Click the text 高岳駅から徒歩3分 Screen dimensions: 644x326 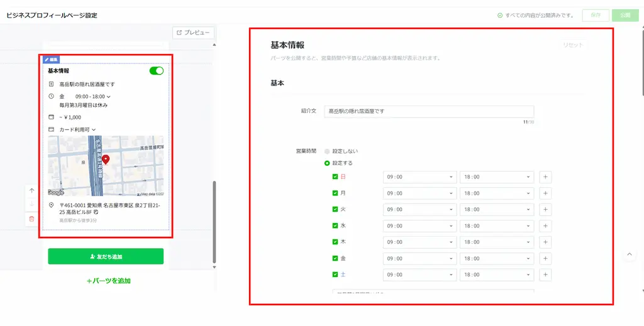[78, 220]
